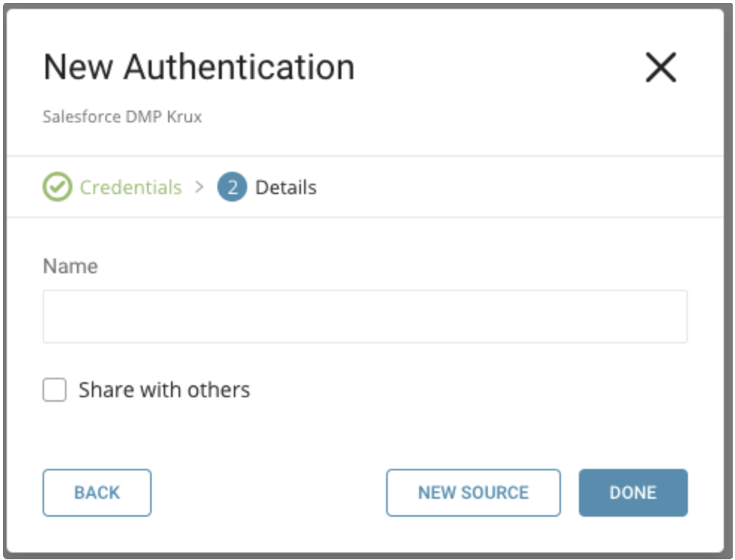Viewport: 735px width, 560px height.
Task: Click empty space between BACK and NEW SOURCE
Action: coord(269,493)
